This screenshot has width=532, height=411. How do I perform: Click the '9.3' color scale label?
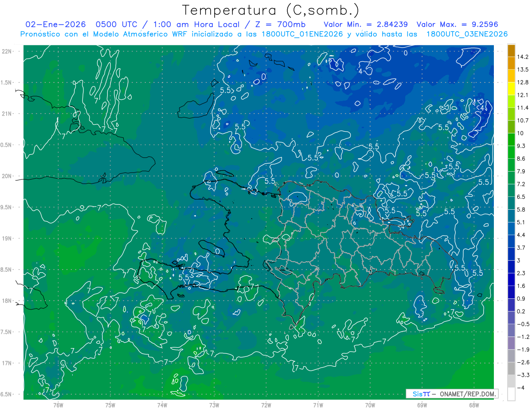click(x=522, y=146)
